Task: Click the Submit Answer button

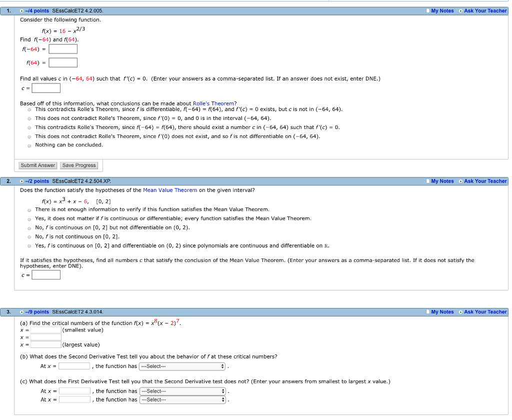Action: click(x=38, y=165)
